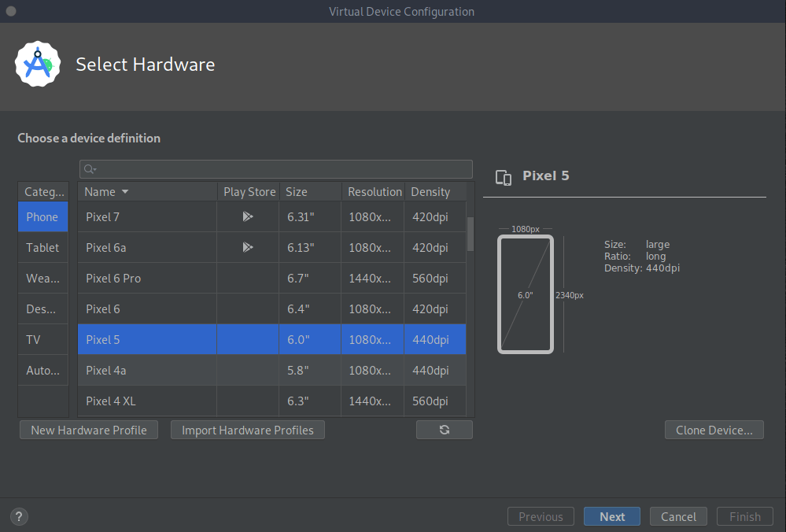Click the Density column header
This screenshot has height=532, width=786.
point(436,192)
